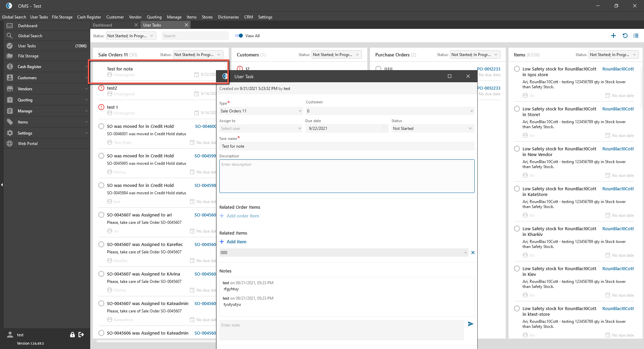This screenshot has height=349, width=644.
Task: Switch to list view icon
Action: 636,36
